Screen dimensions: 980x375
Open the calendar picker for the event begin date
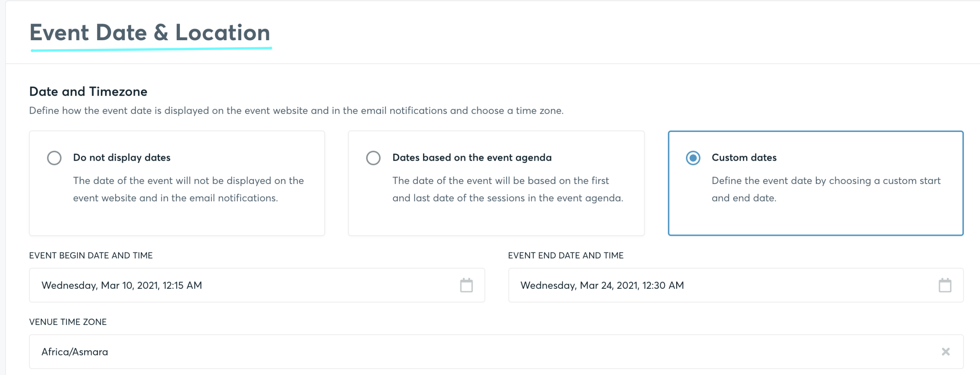point(466,285)
